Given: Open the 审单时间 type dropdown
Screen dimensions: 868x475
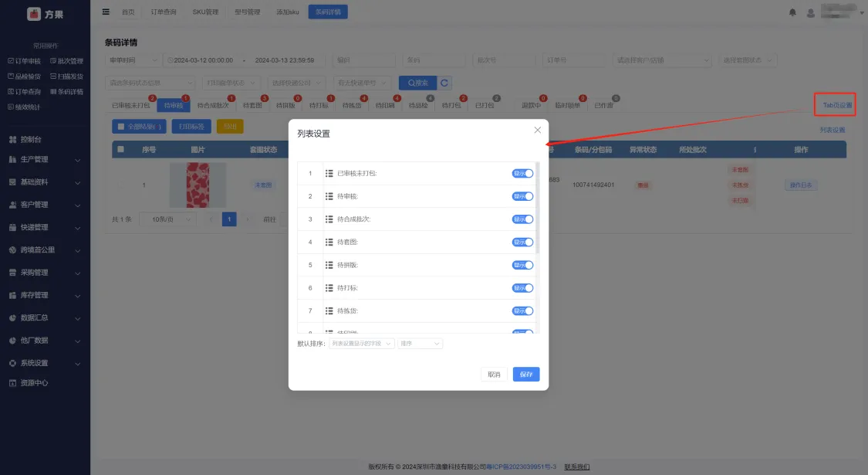Looking at the screenshot, I should [133, 60].
